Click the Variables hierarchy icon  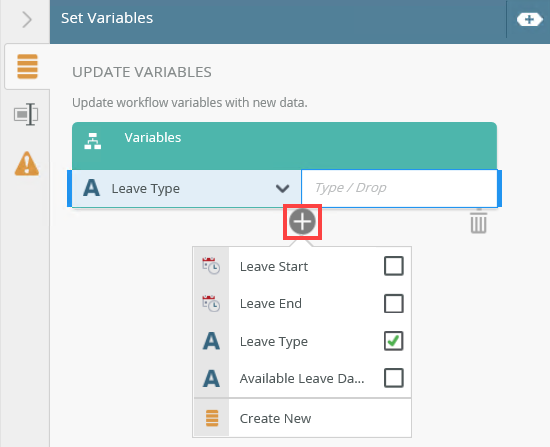[93, 141]
